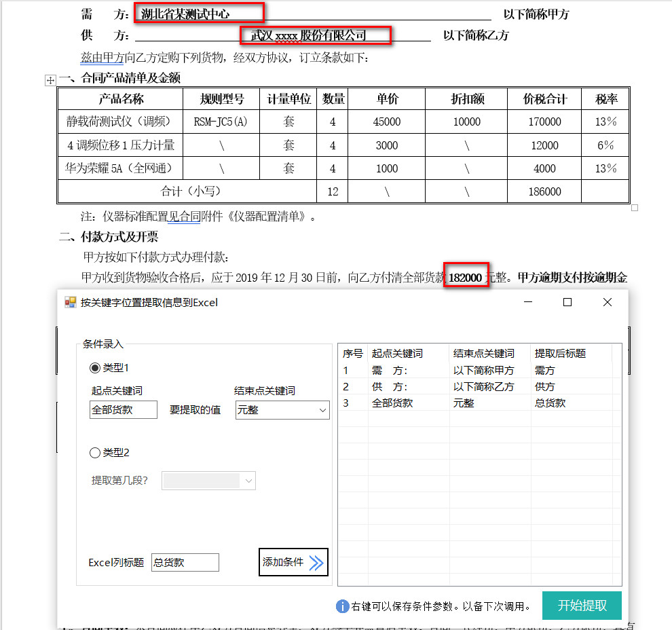The width and height of the screenshot is (672, 630).
Task: Select the 类型2 radio button
Action: 95,453
